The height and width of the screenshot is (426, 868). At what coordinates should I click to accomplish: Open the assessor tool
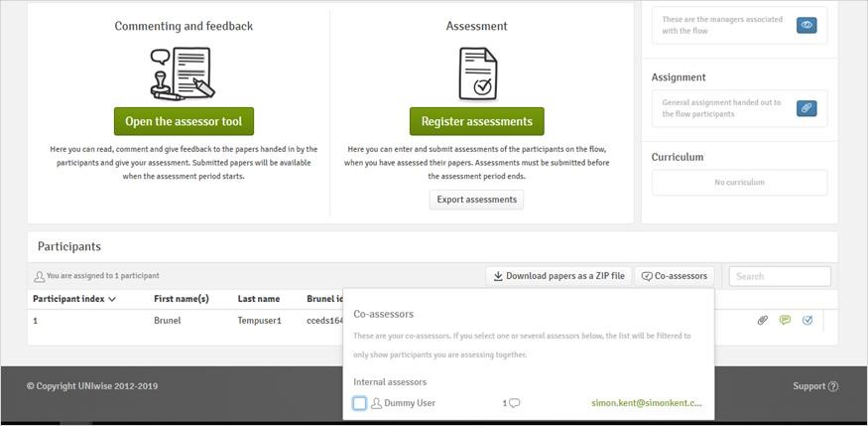(x=184, y=121)
